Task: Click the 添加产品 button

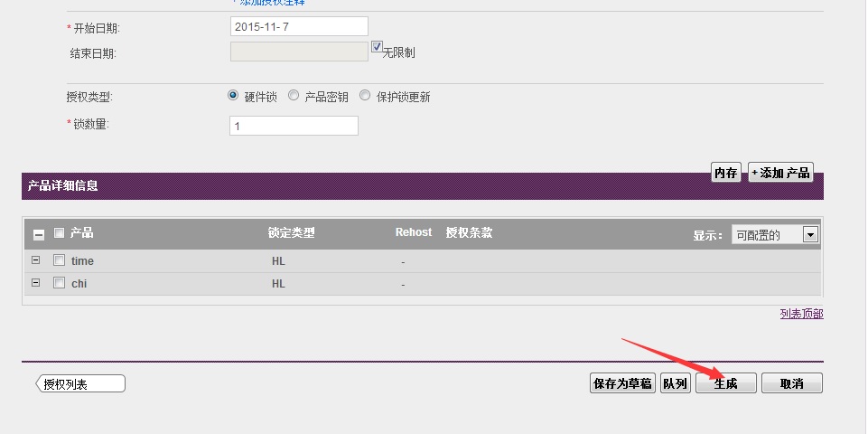Action: click(780, 173)
